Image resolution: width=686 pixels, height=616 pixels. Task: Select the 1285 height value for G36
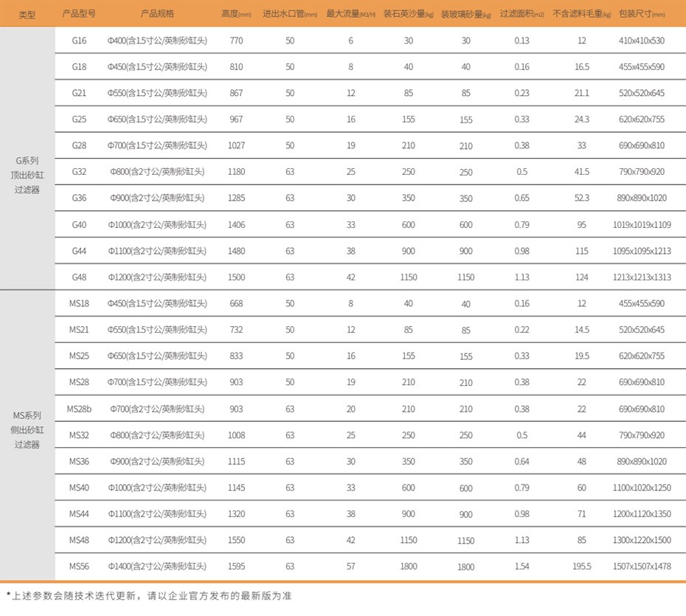(x=236, y=198)
